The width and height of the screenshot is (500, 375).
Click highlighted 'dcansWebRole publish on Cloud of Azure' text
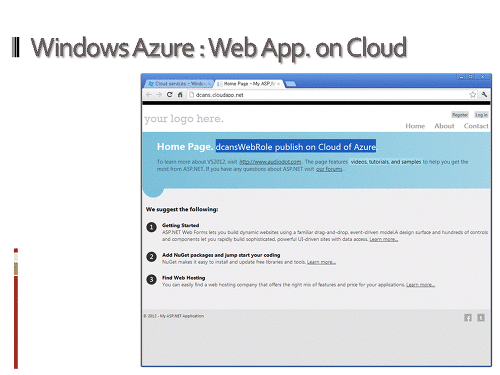296,147
